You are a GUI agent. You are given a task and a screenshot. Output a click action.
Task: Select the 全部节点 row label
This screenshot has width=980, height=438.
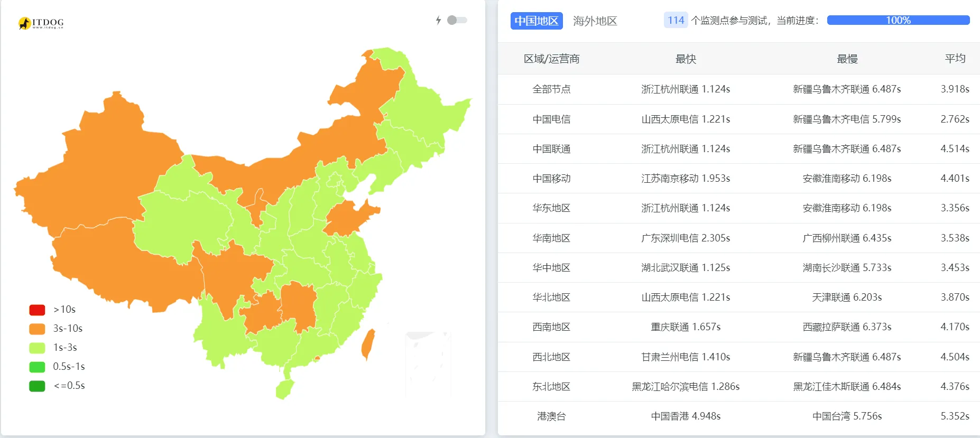click(x=551, y=89)
